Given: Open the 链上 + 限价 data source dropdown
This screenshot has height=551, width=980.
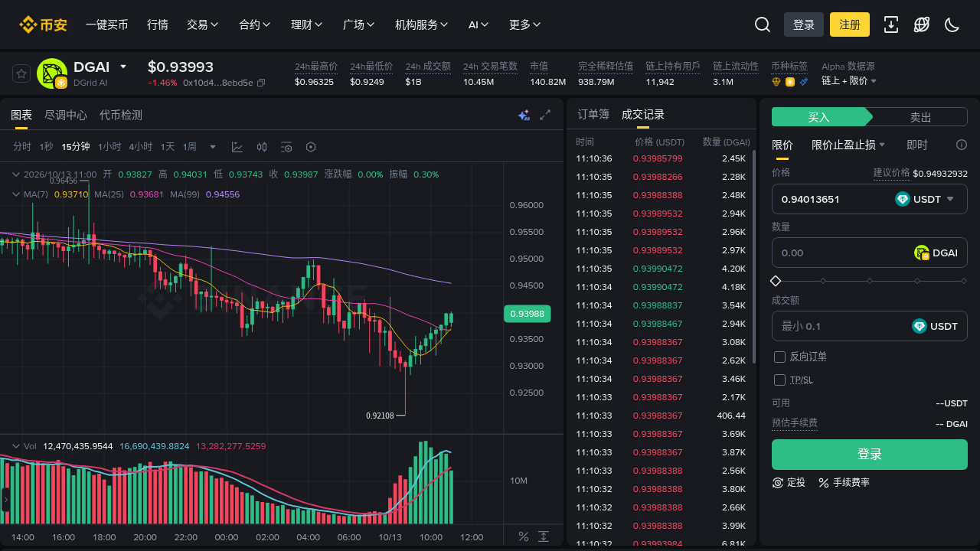Looking at the screenshot, I should click(849, 80).
